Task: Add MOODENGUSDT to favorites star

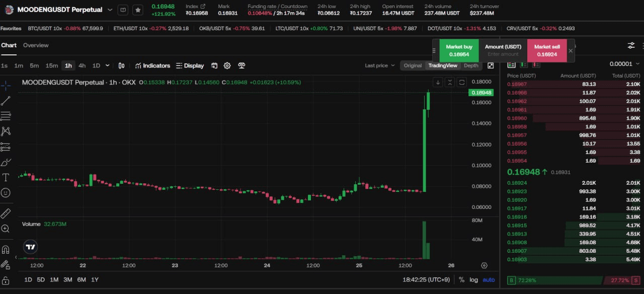Action: 138,10
